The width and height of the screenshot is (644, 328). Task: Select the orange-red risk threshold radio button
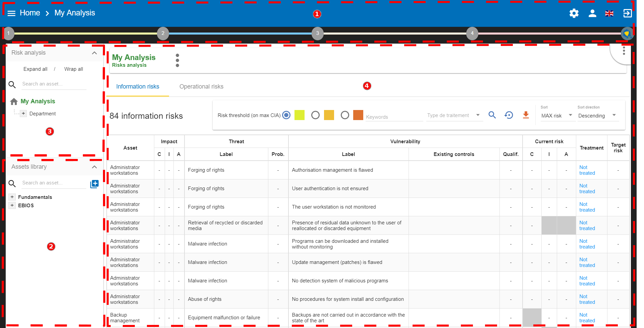click(345, 115)
